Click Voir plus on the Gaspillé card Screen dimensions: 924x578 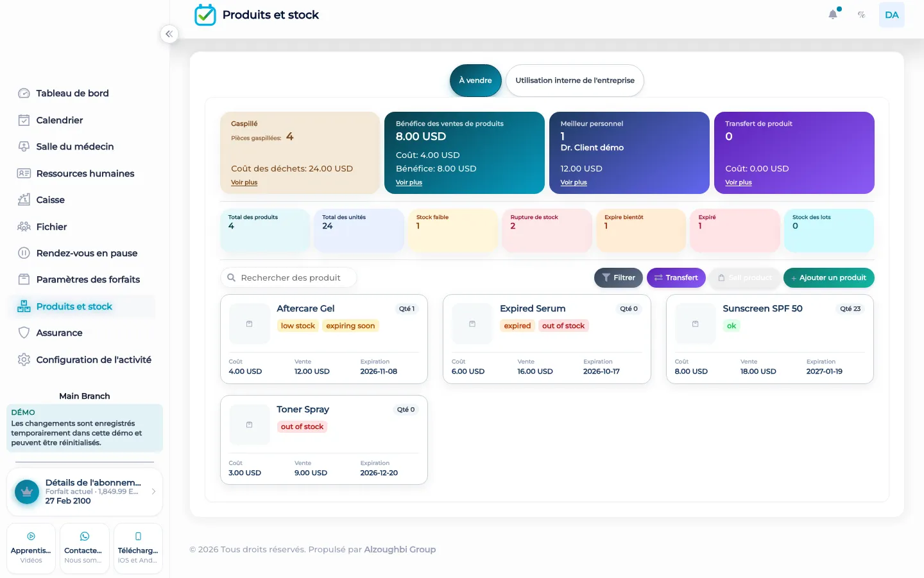point(244,182)
